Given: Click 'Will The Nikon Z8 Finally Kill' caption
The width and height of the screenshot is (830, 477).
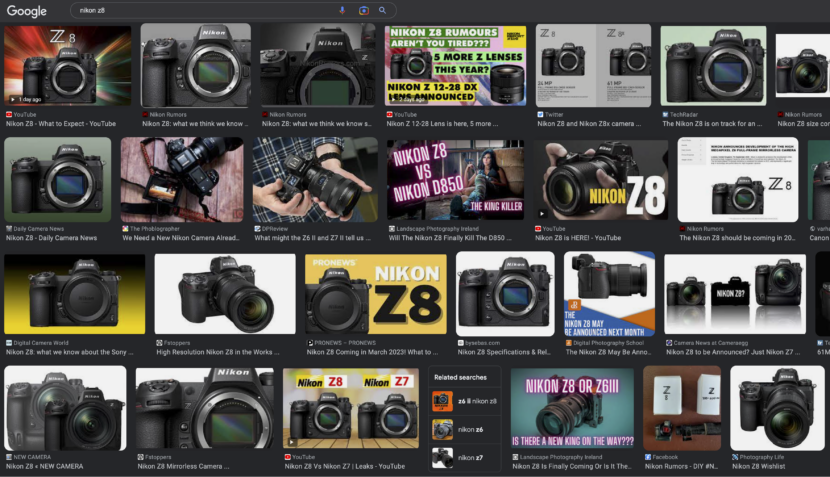Looking at the screenshot, I should click(x=450, y=238).
